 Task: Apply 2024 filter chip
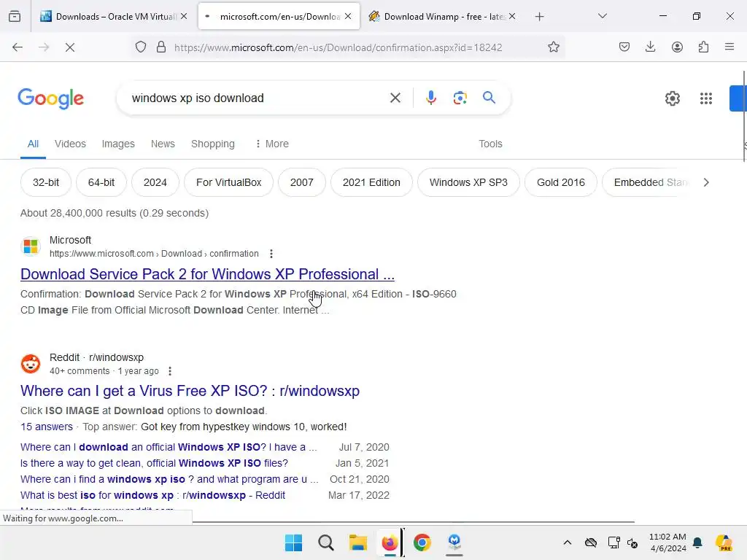coord(155,182)
